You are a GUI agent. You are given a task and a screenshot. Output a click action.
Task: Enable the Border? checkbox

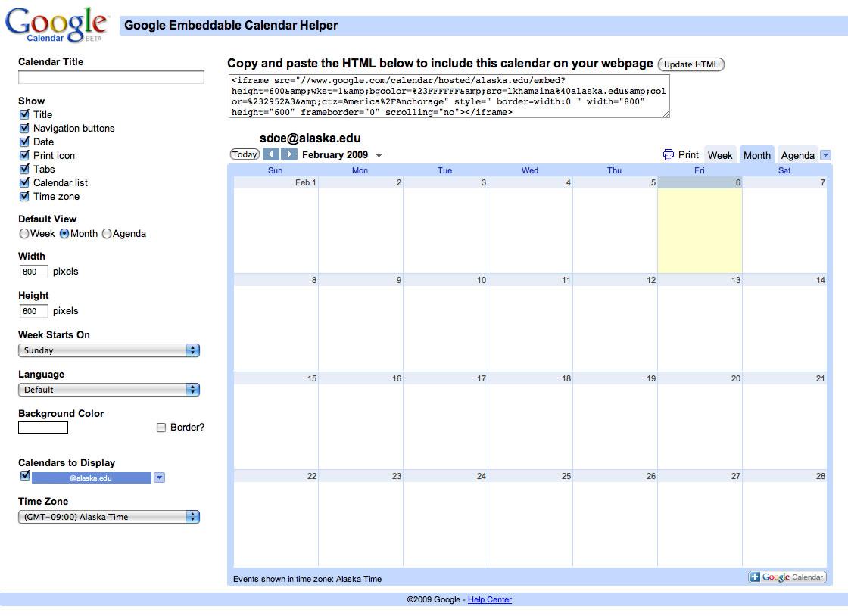[x=161, y=428]
